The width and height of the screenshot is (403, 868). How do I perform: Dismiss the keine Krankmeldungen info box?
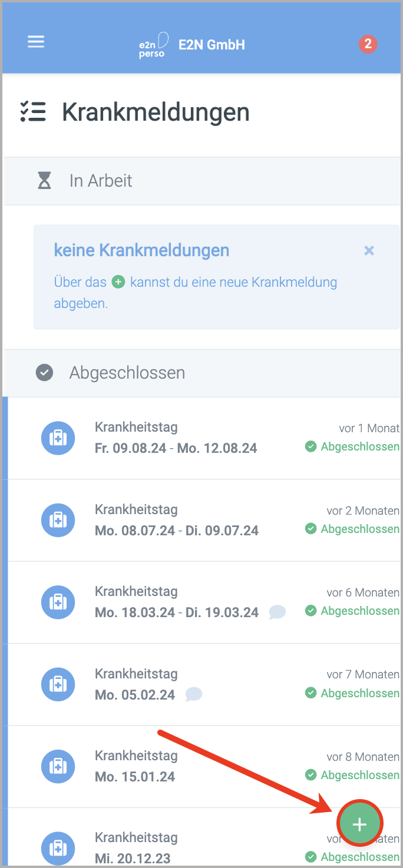369,250
